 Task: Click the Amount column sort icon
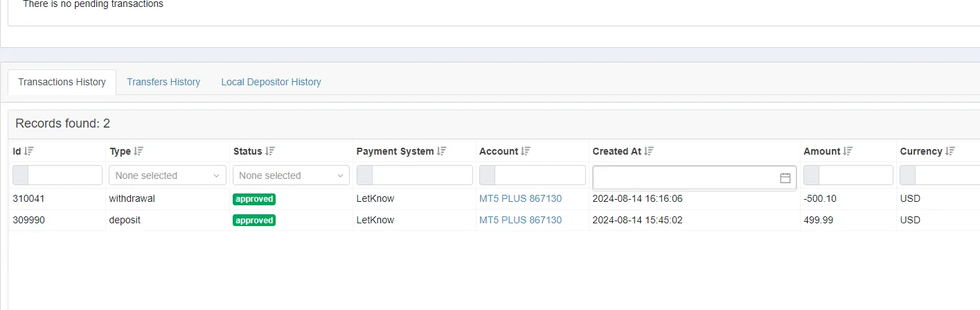tap(848, 151)
